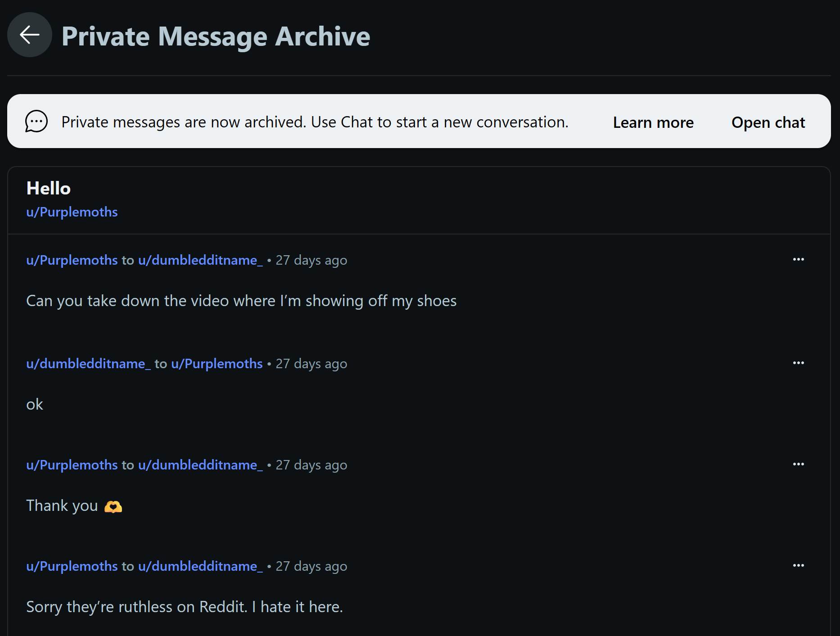The image size is (840, 636).
Task: Click '27 days ago' on the 'ok' message
Action: click(312, 364)
